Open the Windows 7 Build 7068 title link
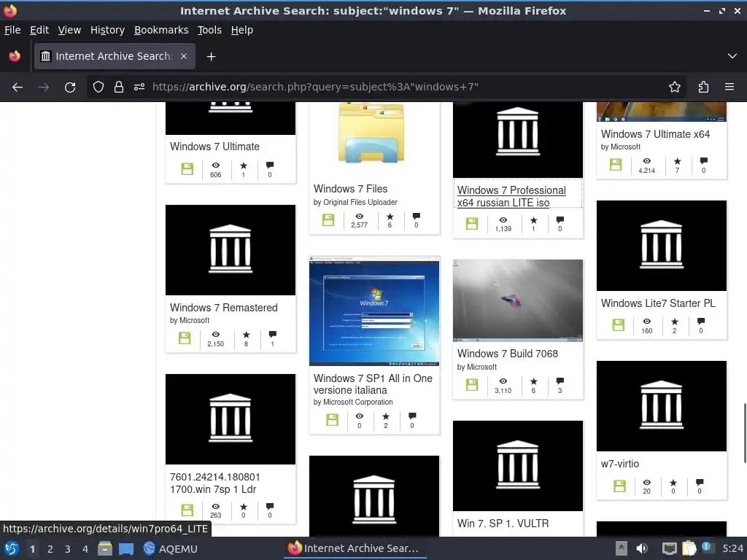The width and height of the screenshot is (747, 560). [x=508, y=354]
